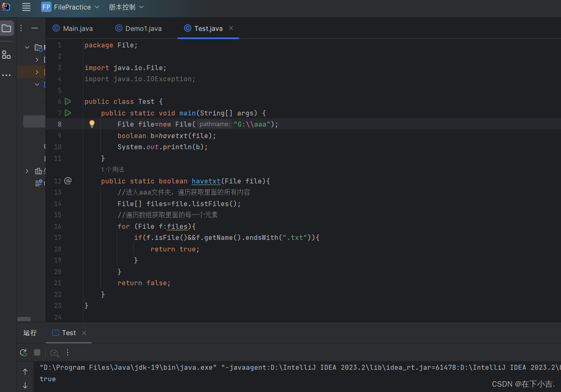
Task: Click import java.io.File line
Action: (125, 68)
